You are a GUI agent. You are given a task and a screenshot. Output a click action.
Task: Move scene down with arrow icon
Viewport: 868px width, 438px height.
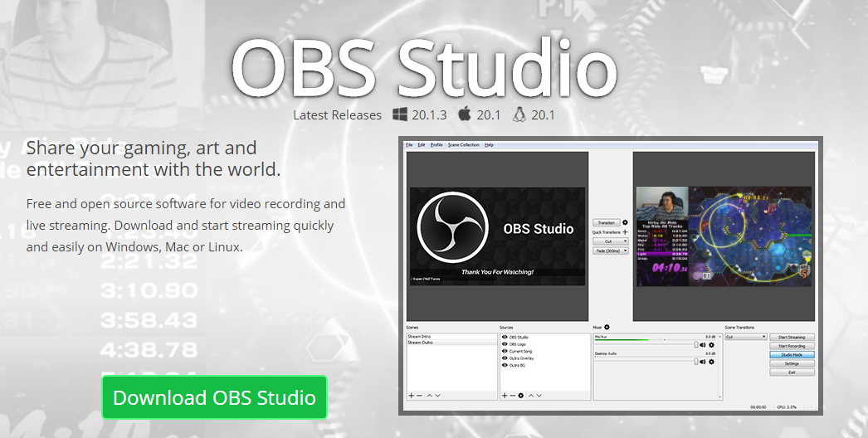tap(437, 396)
